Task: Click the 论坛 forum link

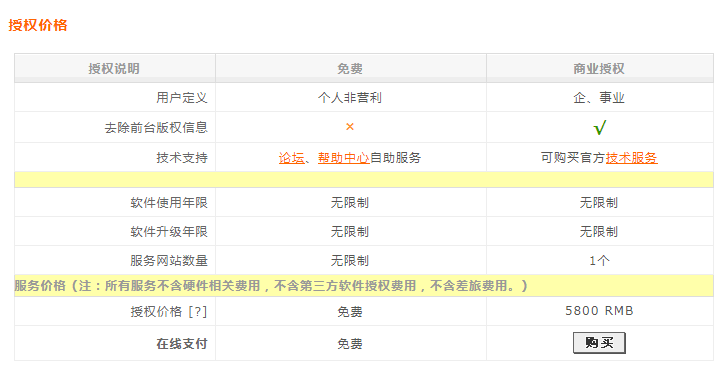Action: pos(291,157)
